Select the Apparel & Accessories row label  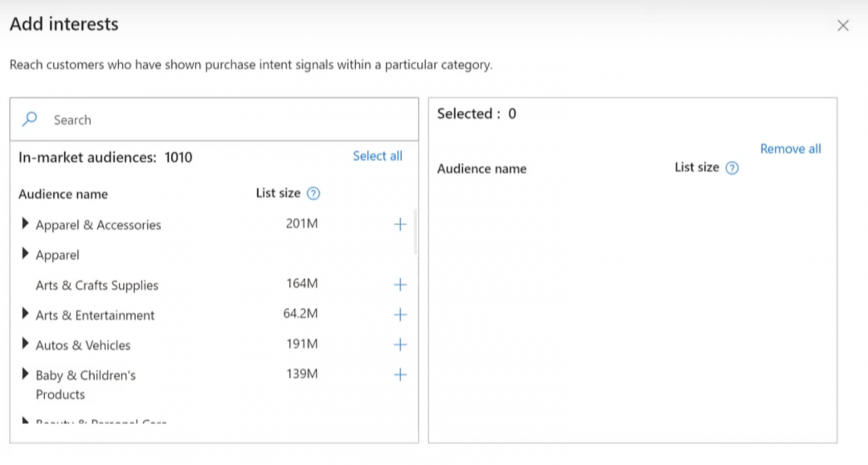pyautogui.click(x=98, y=225)
